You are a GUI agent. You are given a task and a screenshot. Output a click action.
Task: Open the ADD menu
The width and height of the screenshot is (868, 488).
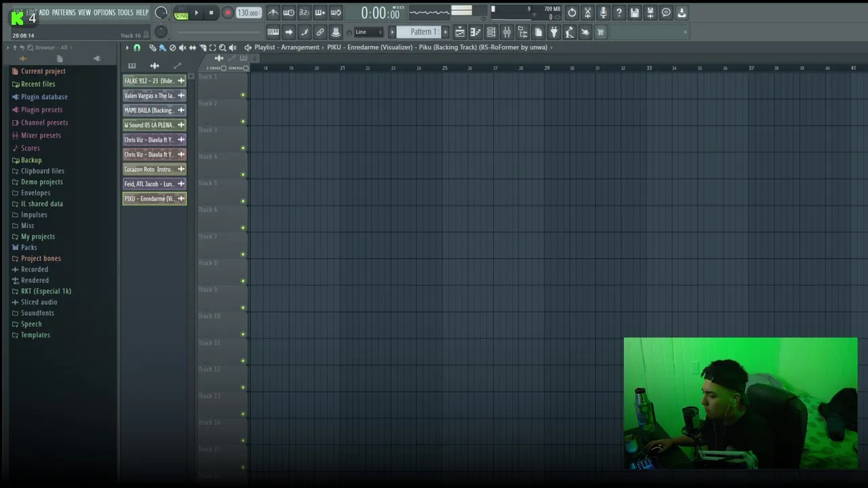[44, 13]
